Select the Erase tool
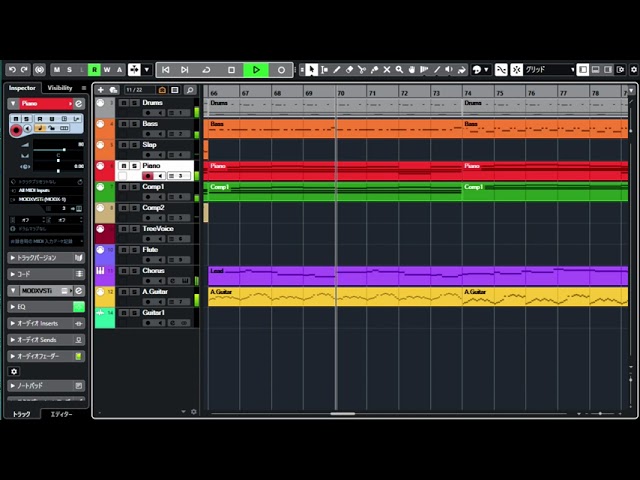The width and height of the screenshot is (640, 480). point(349,70)
